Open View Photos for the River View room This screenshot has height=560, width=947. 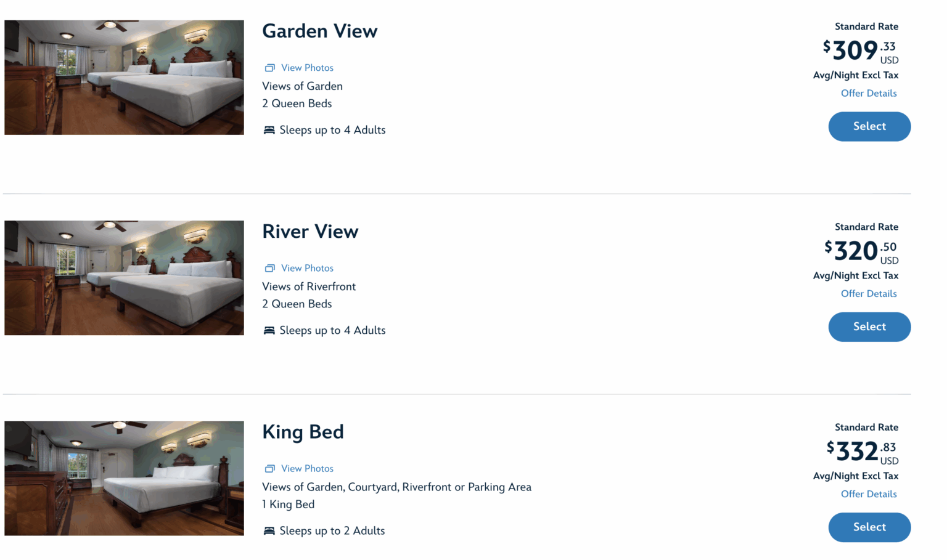coord(307,268)
